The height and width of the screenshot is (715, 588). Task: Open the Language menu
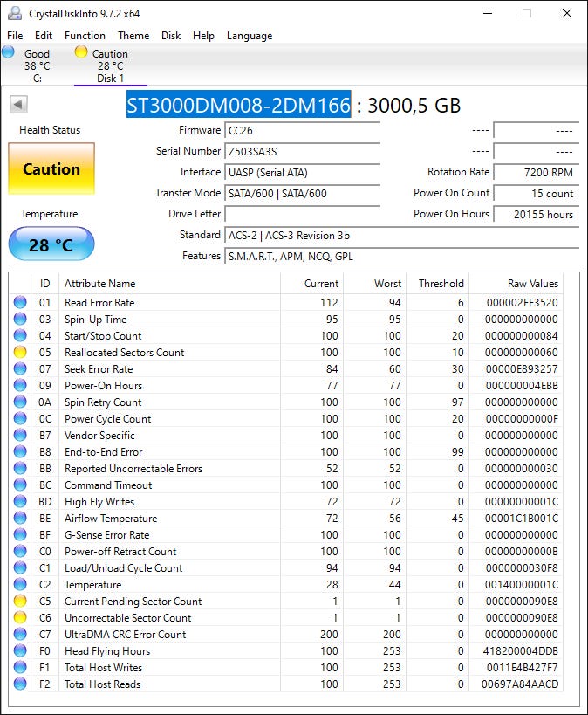pyautogui.click(x=250, y=36)
